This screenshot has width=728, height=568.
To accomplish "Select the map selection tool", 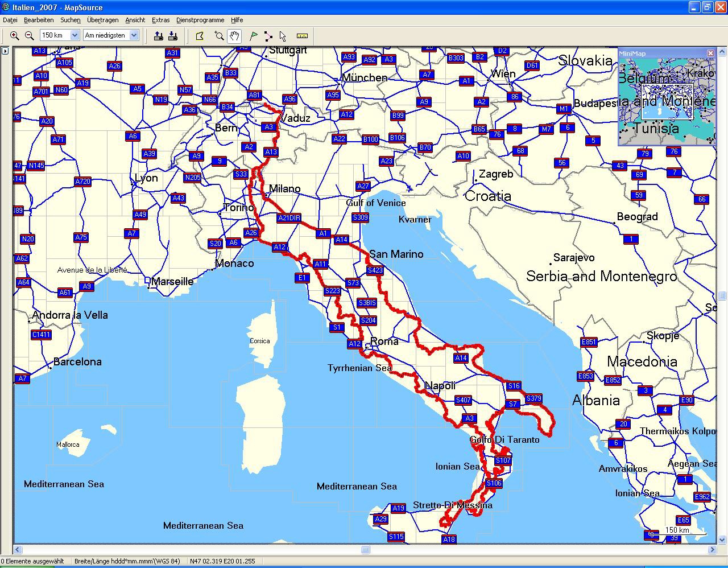I will (200, 36).
